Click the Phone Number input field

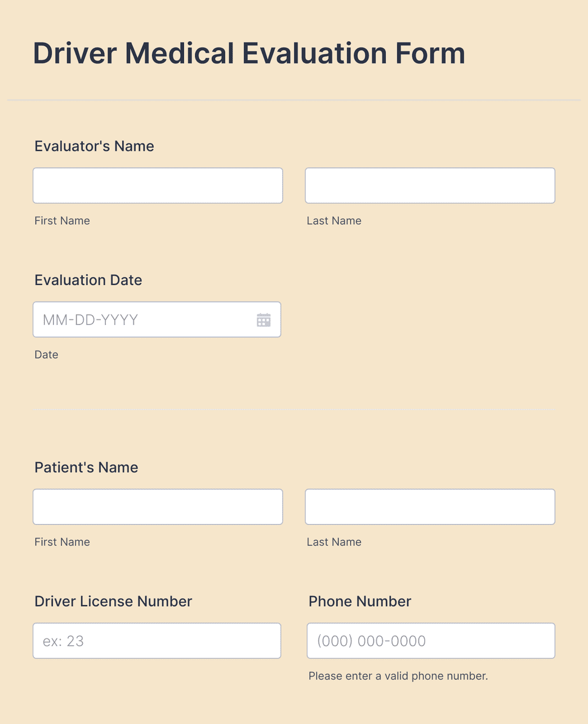pyautogui.click(x=430, y=641)
